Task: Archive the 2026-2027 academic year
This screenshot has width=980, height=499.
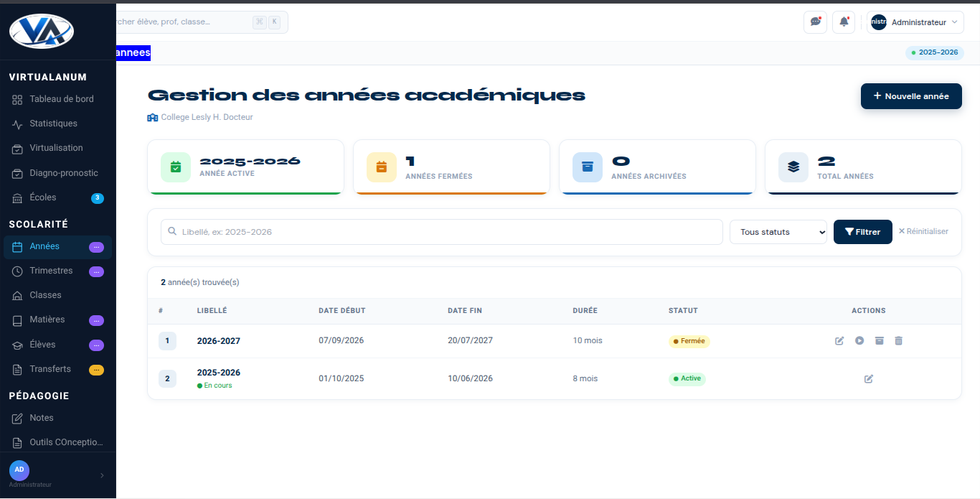Action: pos(879,340)
